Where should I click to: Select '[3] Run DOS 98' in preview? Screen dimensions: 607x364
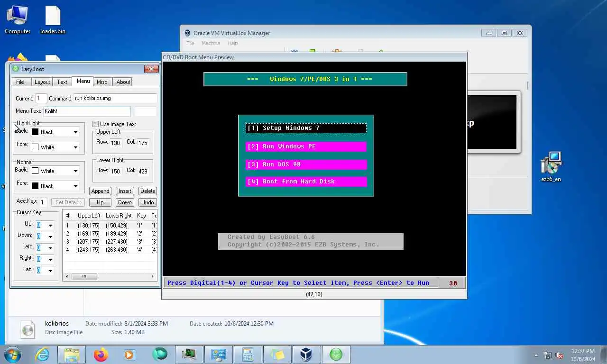306,164
